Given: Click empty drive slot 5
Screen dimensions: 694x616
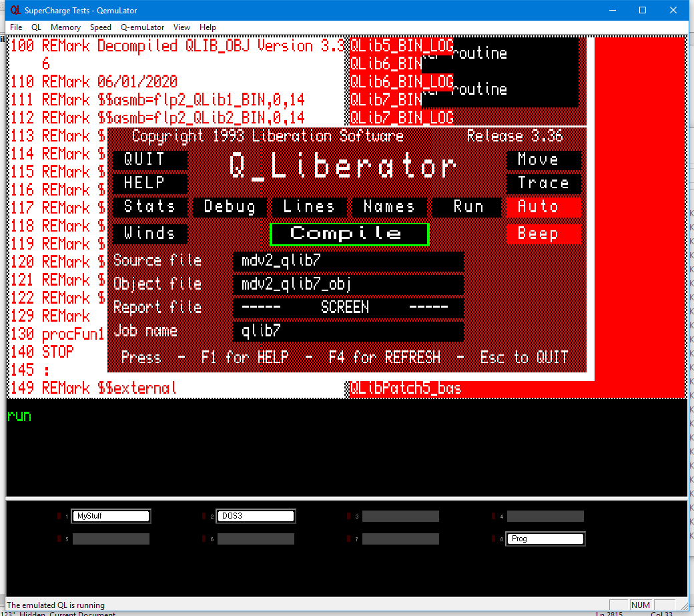Looking at the screenshot, I should 111,539.
